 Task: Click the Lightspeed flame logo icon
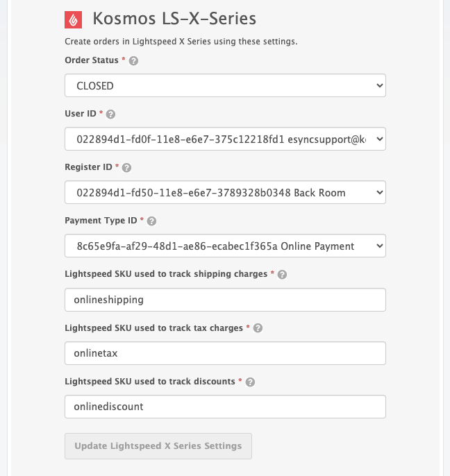click(x=74, y=19)
